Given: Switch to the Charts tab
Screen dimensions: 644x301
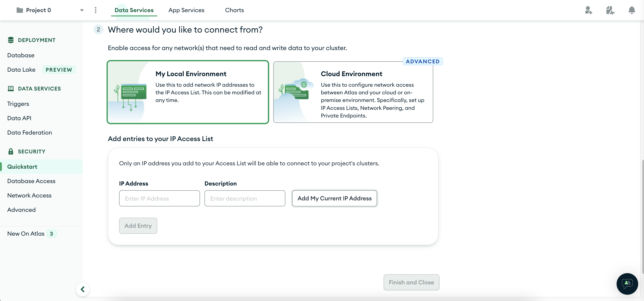Looking at the screenshot, I should coord(234,10).
